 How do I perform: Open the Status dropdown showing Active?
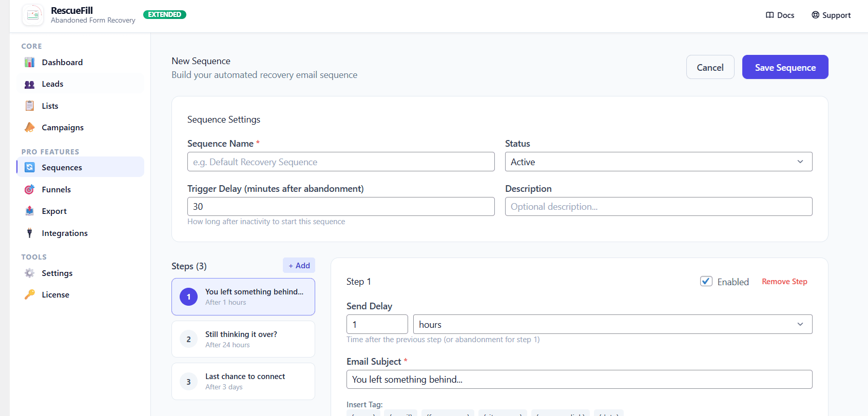click(659, 162)
